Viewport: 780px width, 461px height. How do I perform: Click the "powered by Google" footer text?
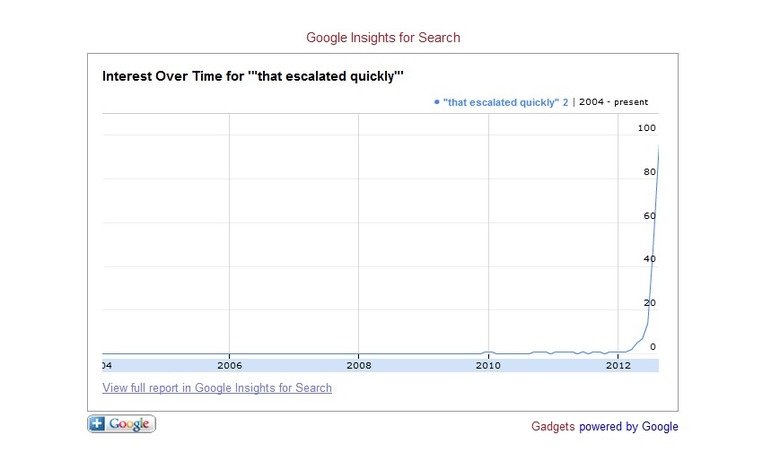(x=629, y=427)
